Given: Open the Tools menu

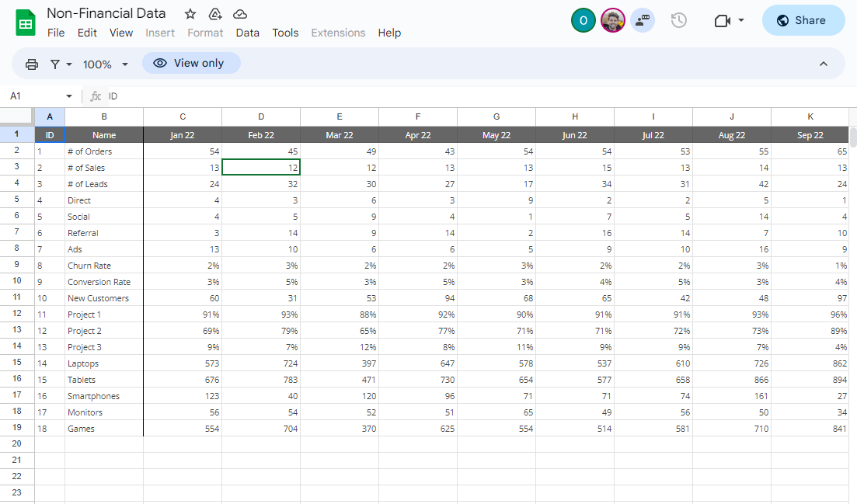Looking at the screenshot, I should pos(285,33).
